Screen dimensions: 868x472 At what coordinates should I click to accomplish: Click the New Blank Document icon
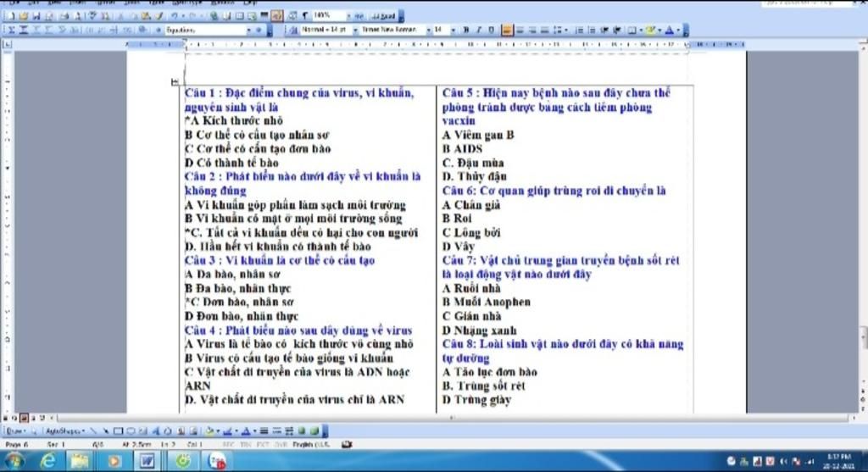(x=10, y=16)
